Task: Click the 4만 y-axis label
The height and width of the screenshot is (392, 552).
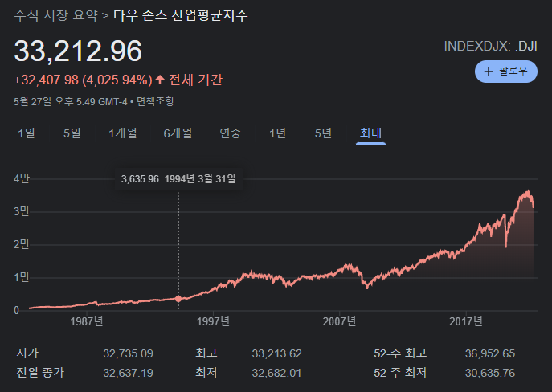Action: [22, 179]
